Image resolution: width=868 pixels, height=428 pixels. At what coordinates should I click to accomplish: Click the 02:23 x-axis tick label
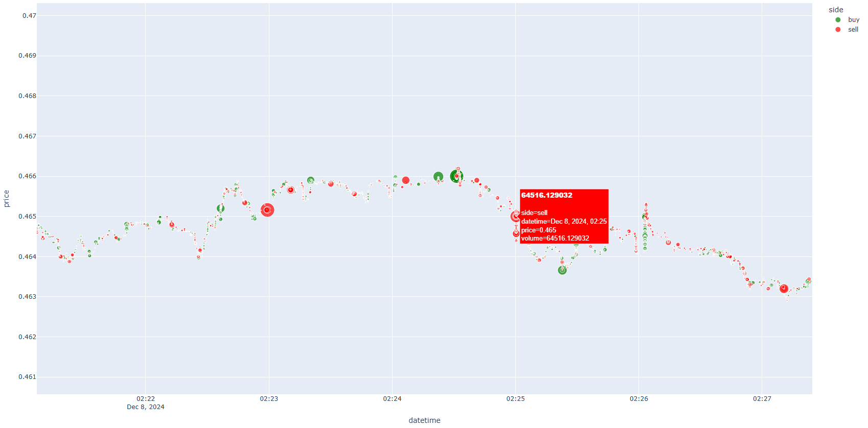(269, 398)
